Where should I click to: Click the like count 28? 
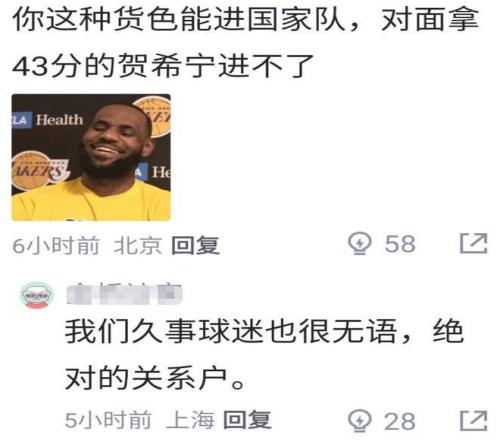(x=400, y=421)
